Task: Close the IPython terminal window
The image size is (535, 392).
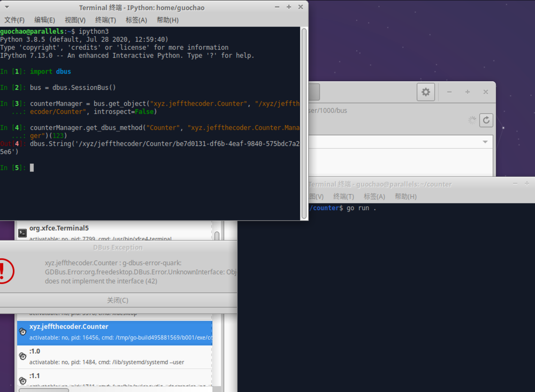Action: tap(301, 7)
